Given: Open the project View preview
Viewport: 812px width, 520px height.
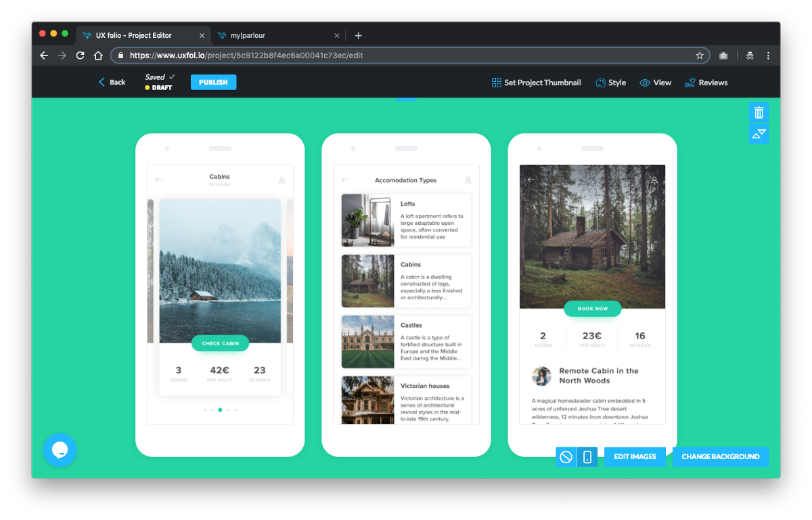Looking at the screenshot, I should (655, 83).
